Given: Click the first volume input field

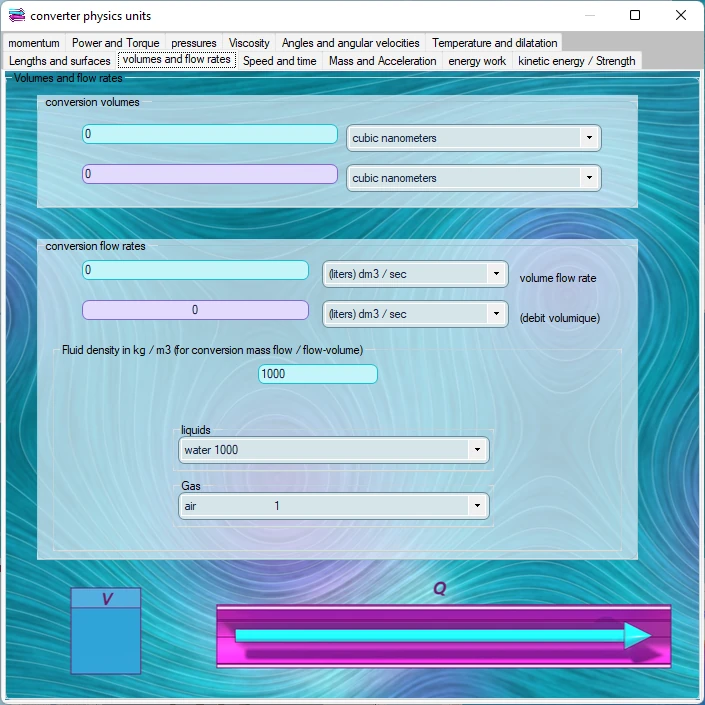Looking at the screenshot, I should point(210,134).
